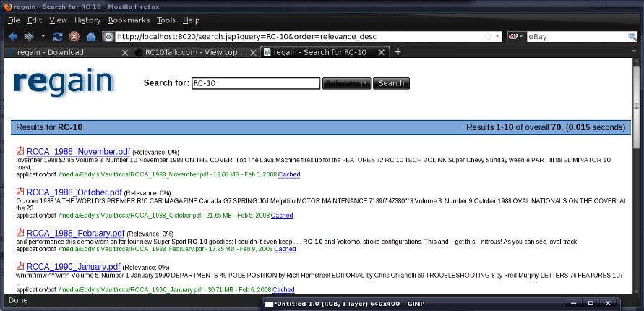
Task: Stop loading with the red Stop icon
Action: click(74, 37)
